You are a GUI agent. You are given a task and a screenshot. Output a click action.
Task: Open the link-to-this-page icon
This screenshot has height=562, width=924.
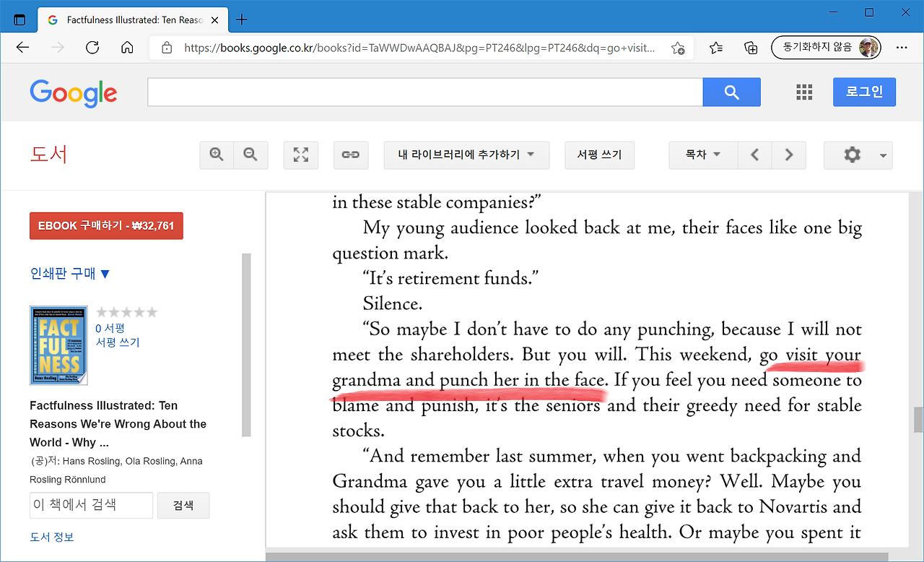(x=351, y=155)
